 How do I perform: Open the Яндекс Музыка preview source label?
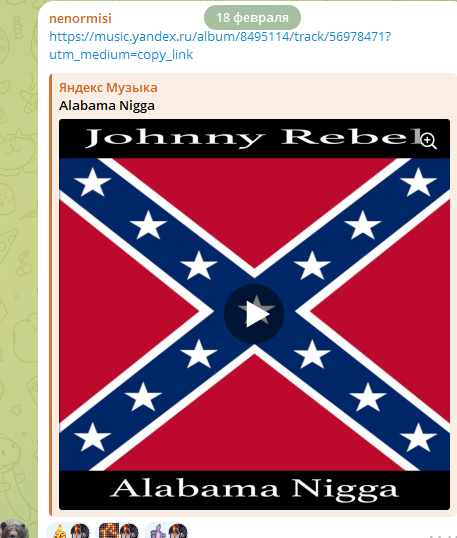(x=108, y=87)
